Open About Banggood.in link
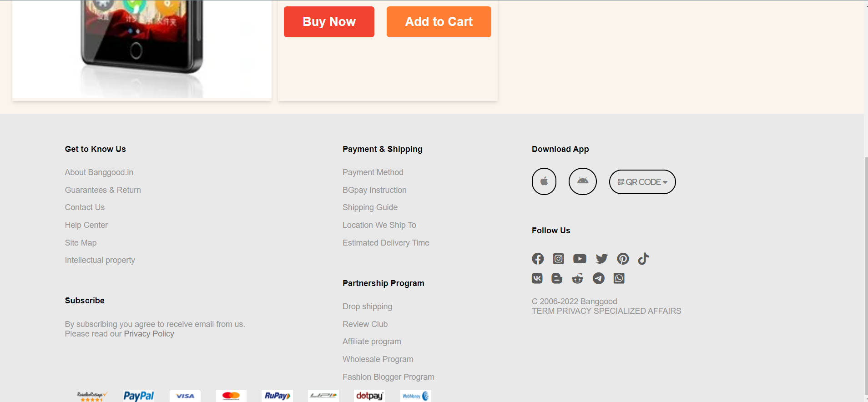Image resolution: width=868 pixels, height=402 pixels. pyautogui.click(x=99, y=172)
